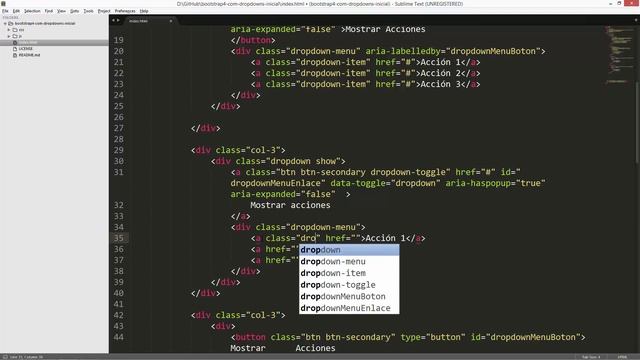Open the Edit menu
Screen dimensions: 640x360
(16, 11)
